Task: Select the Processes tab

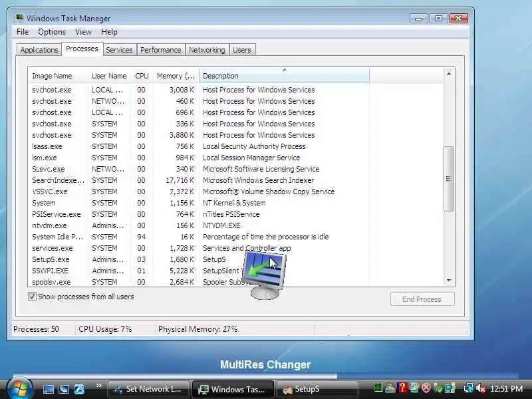Action: (x=82, y=49)
